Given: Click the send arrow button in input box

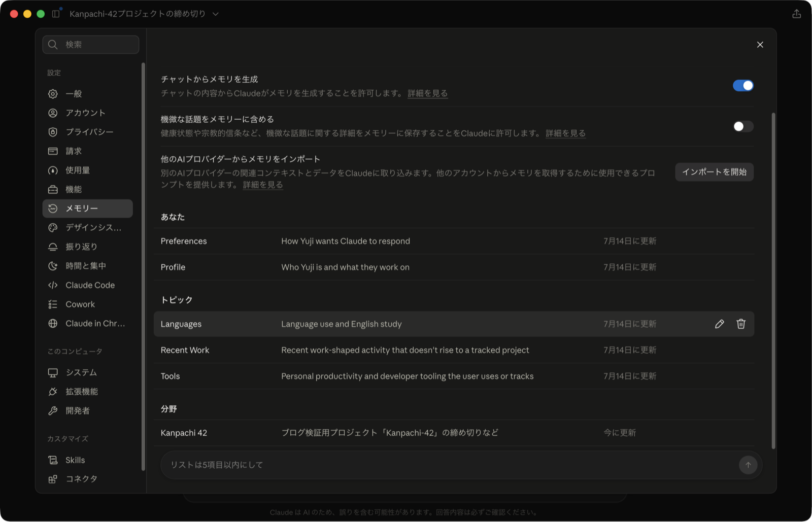Looking at the screenshot, I should click(x=748, y=465).
